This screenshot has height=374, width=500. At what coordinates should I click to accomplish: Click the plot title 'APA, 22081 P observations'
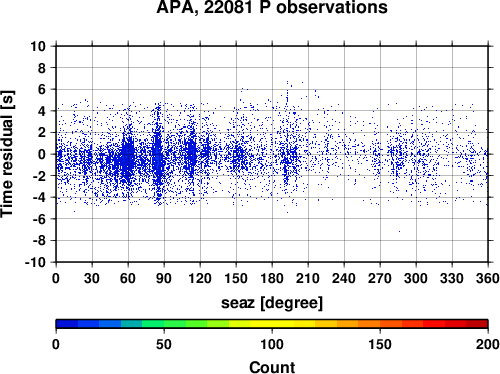tap(272, 7)
